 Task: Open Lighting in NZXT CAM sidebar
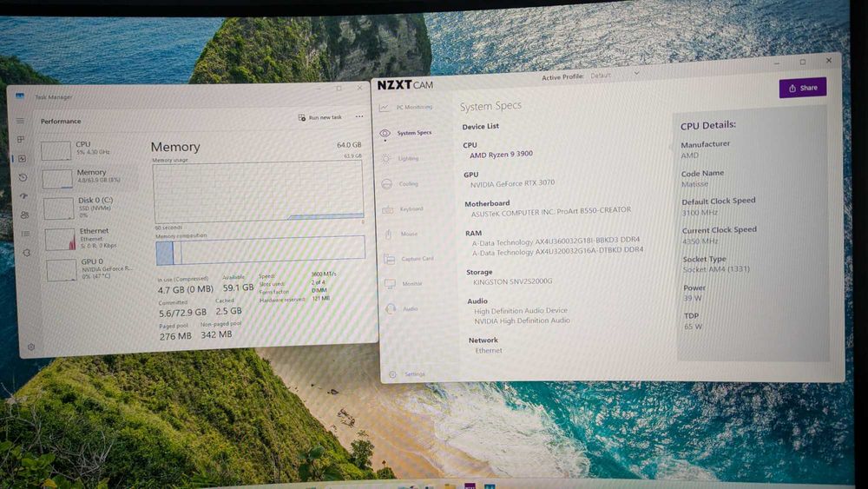point(401,158)
